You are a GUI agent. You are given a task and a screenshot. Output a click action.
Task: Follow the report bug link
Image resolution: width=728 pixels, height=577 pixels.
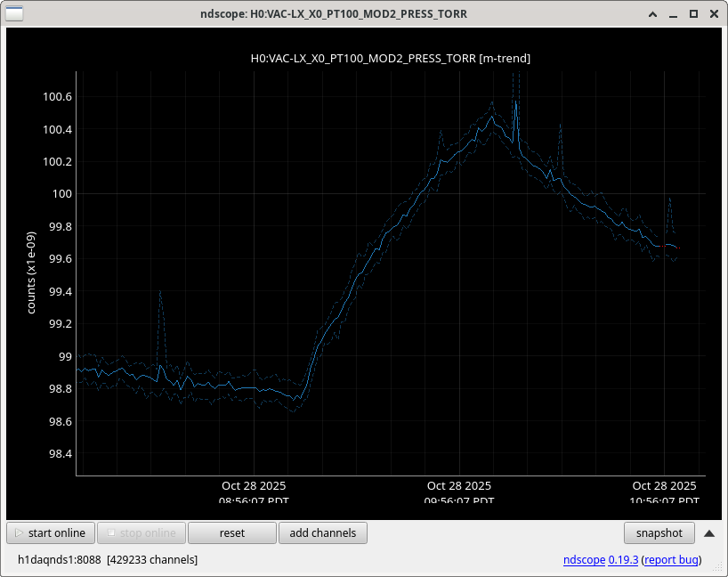[670, 560]
